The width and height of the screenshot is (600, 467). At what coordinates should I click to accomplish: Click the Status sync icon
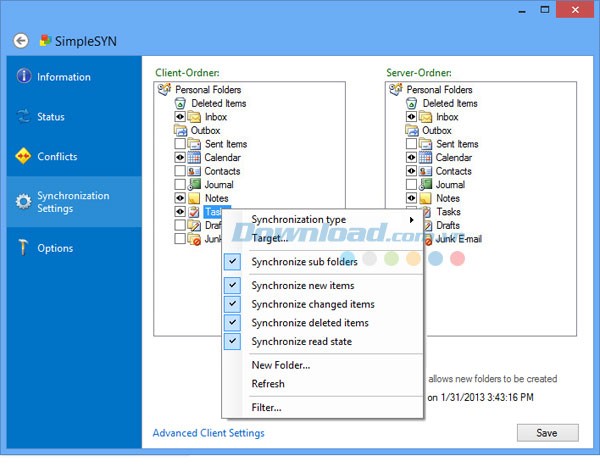[x=23, y=117]
